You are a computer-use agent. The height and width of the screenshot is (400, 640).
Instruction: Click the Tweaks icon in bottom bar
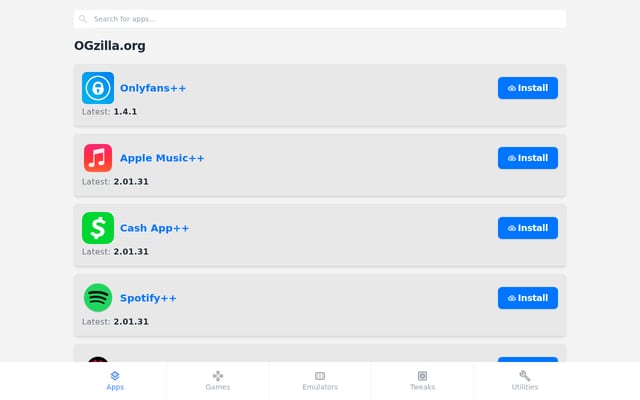(422, 376)
